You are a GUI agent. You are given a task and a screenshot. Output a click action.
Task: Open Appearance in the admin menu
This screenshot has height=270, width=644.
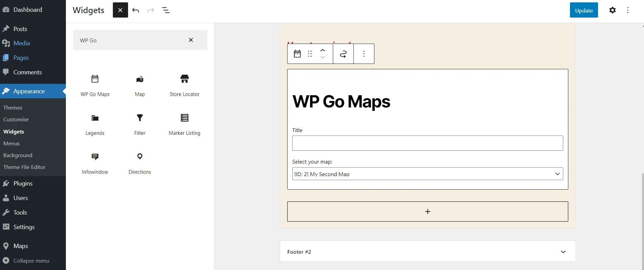pyautogui.click(x=33, y=91)
